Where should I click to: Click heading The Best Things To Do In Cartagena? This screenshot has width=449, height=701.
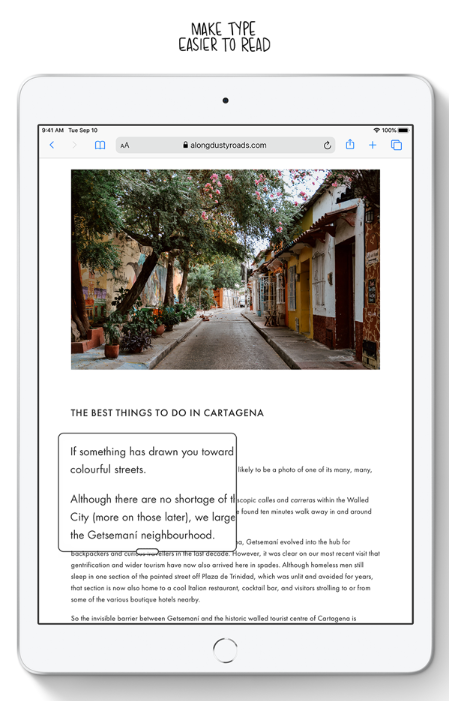[167, 413]
